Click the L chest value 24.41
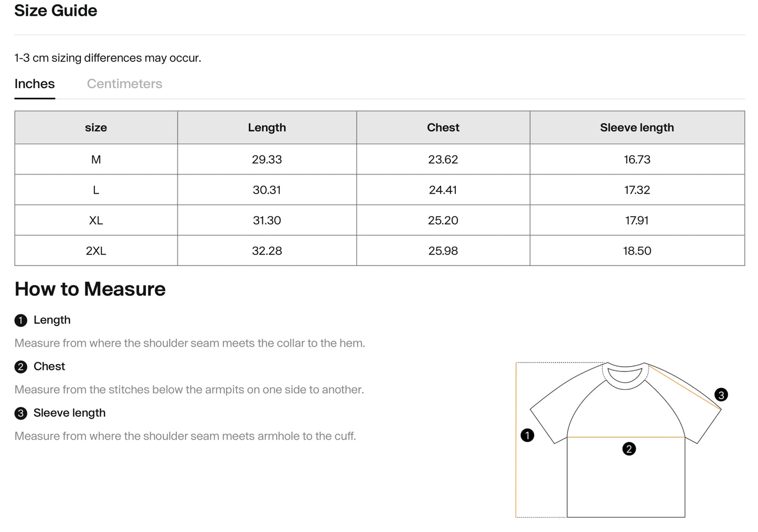 tap(443, 190)
